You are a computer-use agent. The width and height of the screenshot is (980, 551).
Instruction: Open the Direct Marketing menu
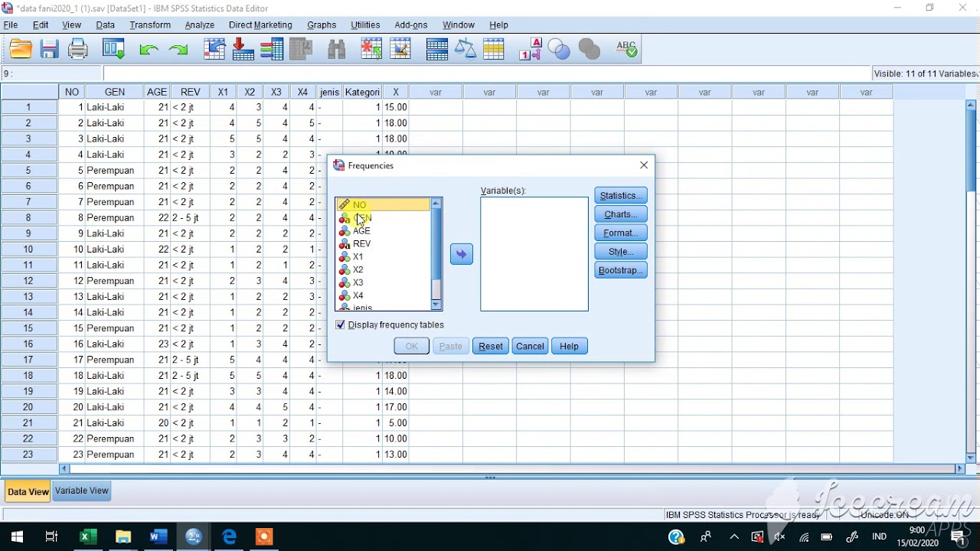[260, 25]
